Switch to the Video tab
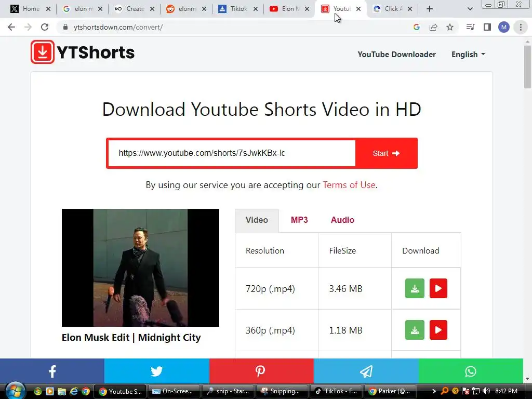 pyautogui.click(x=257, y=220)
